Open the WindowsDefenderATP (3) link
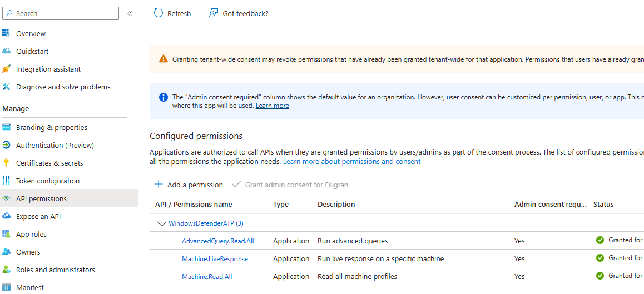Viewport: 644px width, 294px height. [x=206, y=223]
